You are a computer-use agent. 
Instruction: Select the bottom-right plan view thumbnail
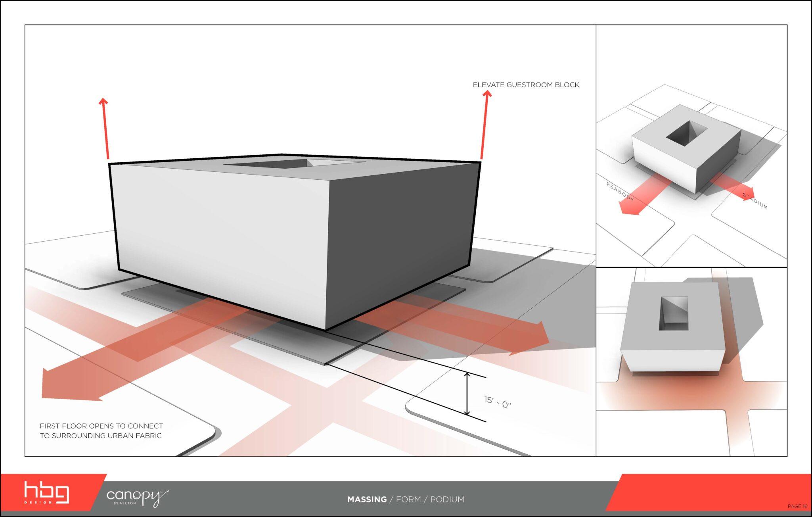click(x=691, y=362)
